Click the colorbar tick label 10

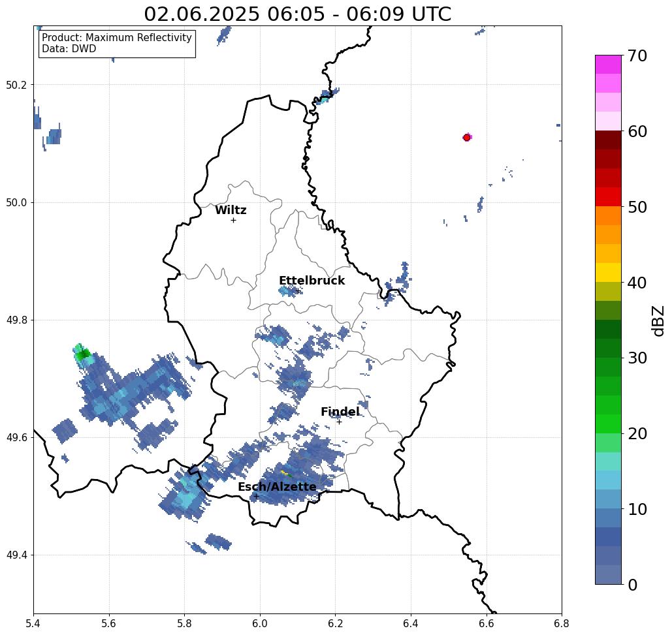637,509
